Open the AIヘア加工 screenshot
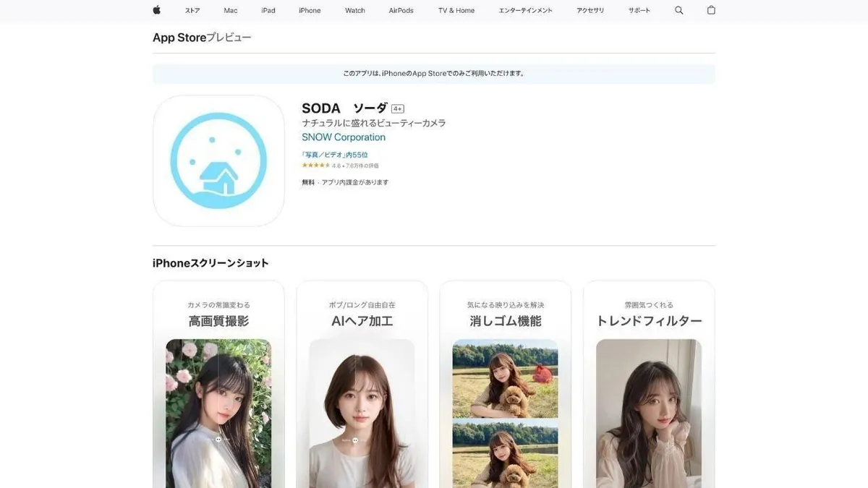This screenshot has width=868, height=488. point(362,384)
